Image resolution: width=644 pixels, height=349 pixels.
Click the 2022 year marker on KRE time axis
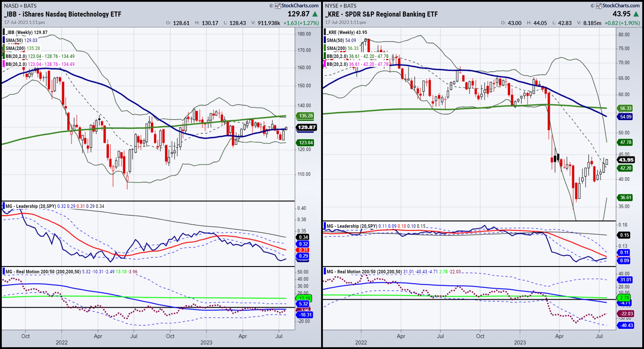tap(361, 342)
